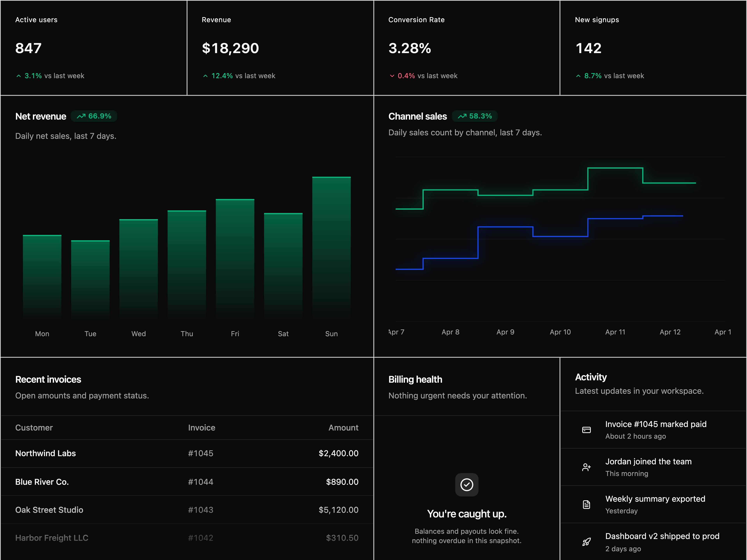Select the Invoice column header
Image resolution: width=747 pixels, height=560 pixels.
tap(202, 428)
